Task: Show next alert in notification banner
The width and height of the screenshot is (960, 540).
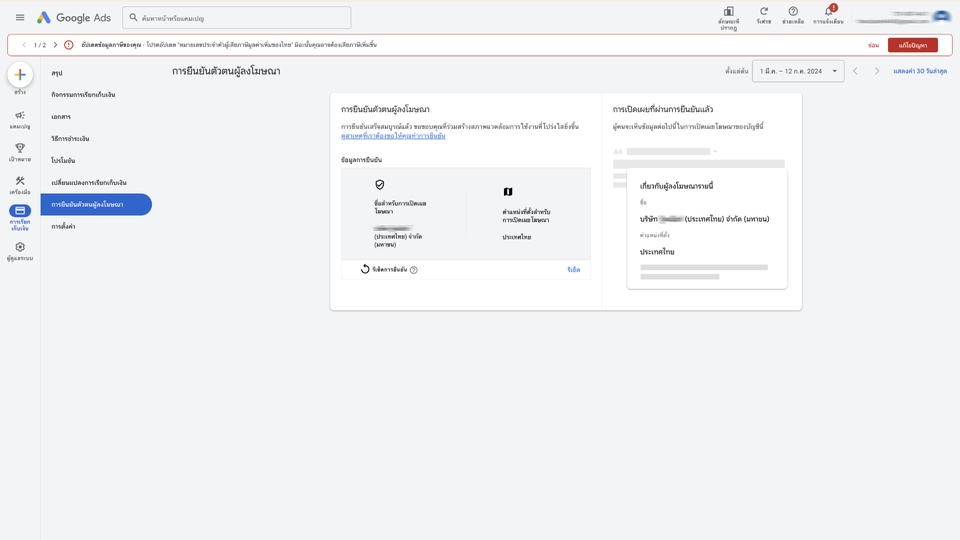Action: point(55,45)
